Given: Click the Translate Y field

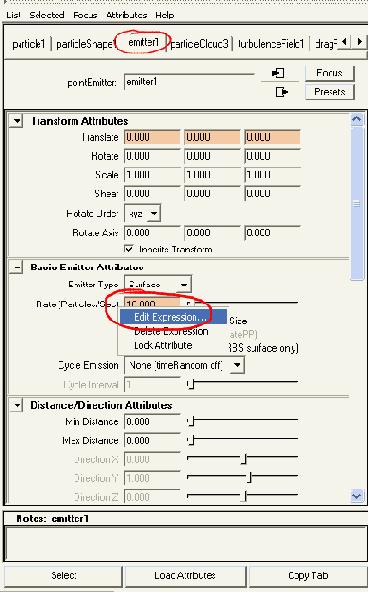Looking at the screenshot, I should coord(212,137).
